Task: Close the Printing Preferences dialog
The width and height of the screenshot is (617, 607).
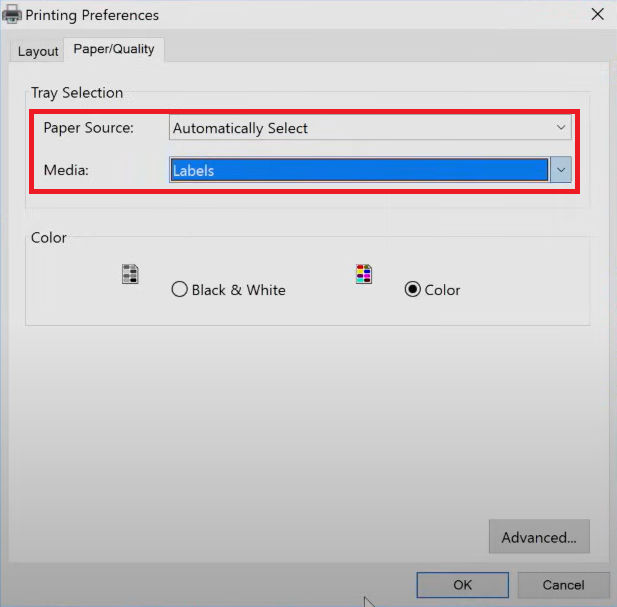Action: click(597, 14)
